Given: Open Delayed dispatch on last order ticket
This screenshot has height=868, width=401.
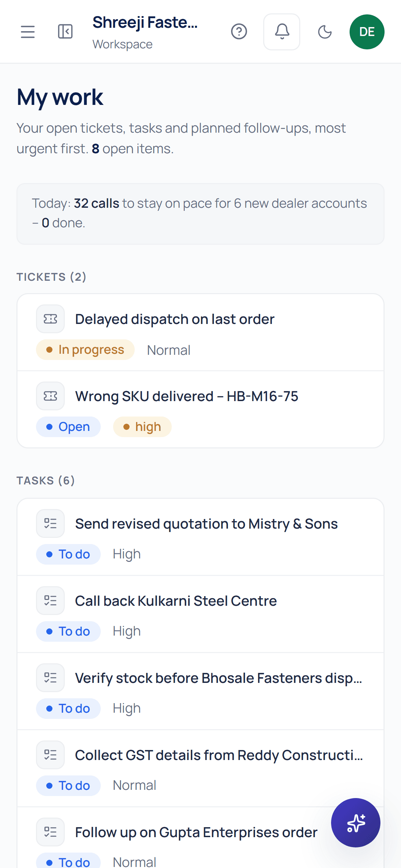Looking at the screenshot, I should [200, 332].
